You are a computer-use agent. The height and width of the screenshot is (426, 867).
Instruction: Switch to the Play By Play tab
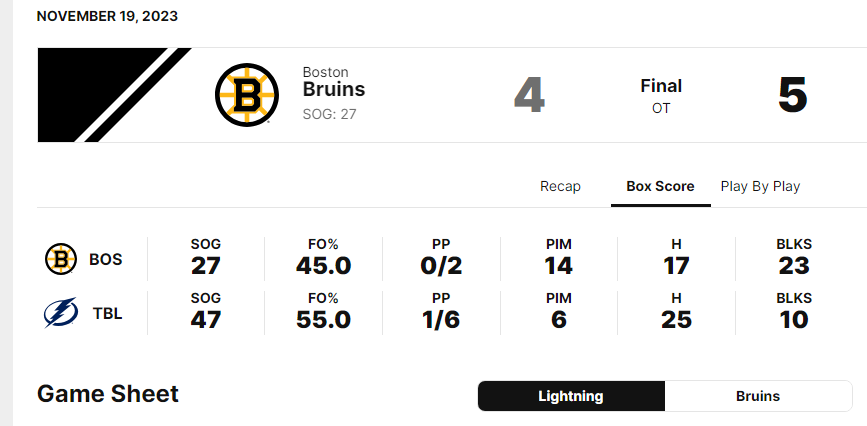[x=760, y=186]
